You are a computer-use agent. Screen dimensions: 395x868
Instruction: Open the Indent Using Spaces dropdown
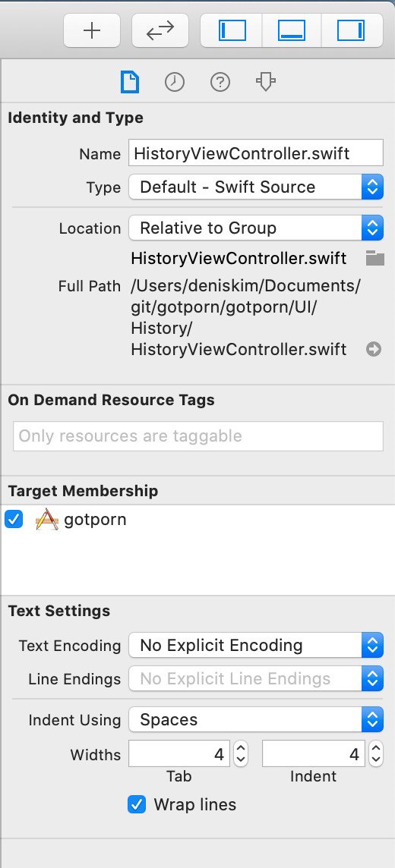tap(256, 719)
